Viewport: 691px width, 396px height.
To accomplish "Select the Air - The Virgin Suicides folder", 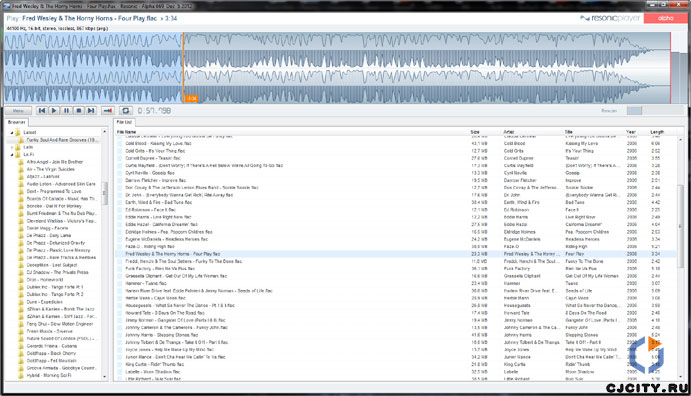I will (x=51, y=169).
